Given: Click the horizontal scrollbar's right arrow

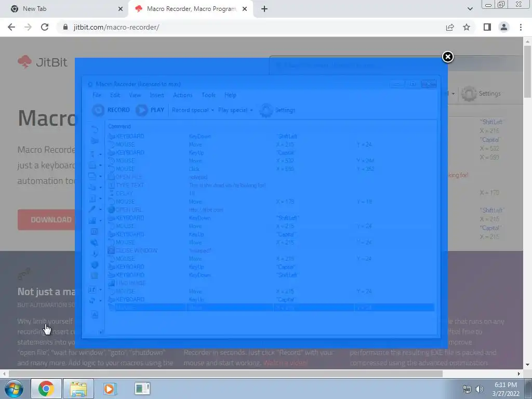Looking at the screenshot, I should [x=519, y=374].
